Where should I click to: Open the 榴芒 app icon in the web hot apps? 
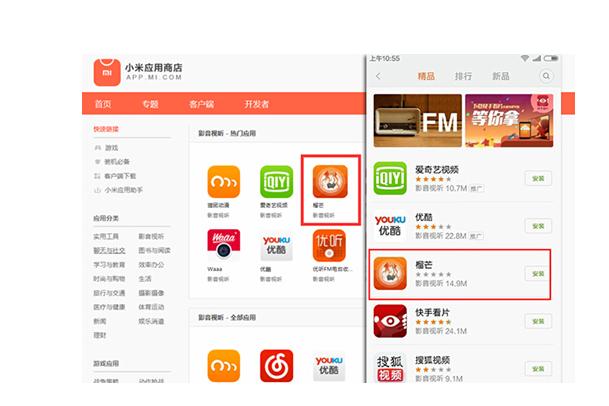point(330,181)
